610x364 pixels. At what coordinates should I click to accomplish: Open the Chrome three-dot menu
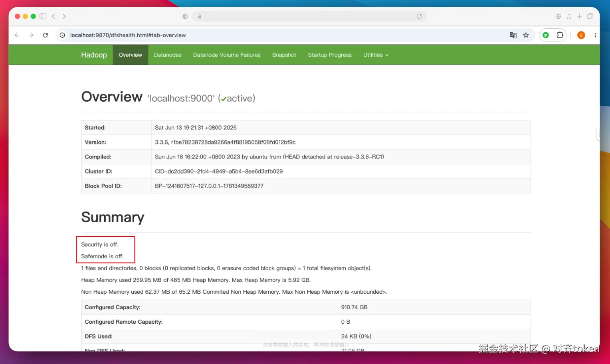(x=595, y=35)
